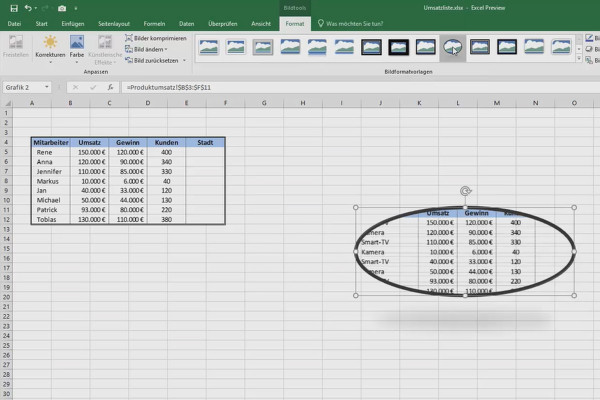Open the Farbe picture color menu

[77, 49]
